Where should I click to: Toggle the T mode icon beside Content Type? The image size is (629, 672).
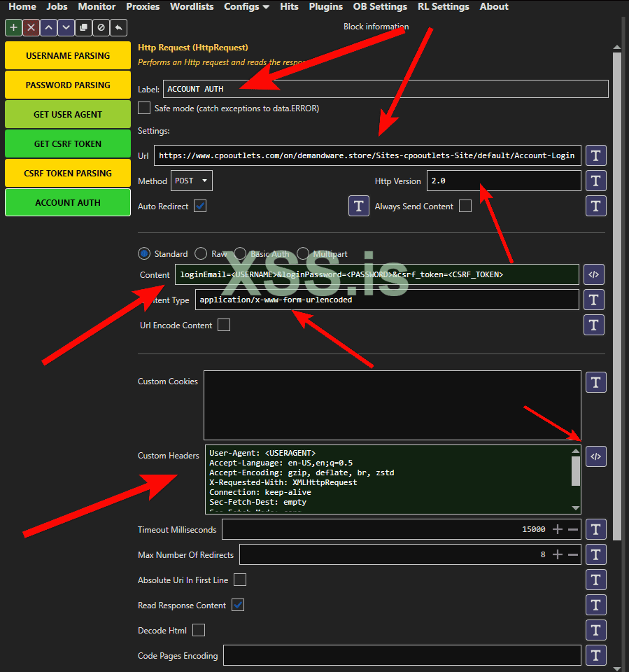(594, 300)
